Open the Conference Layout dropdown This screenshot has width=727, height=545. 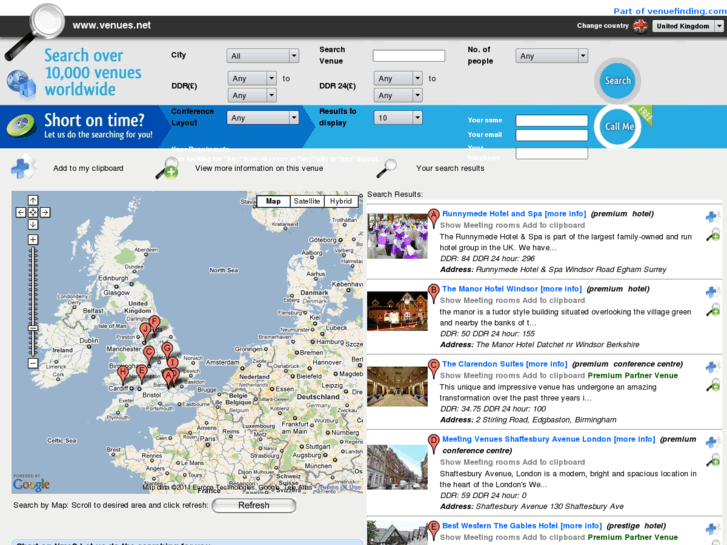262,118
